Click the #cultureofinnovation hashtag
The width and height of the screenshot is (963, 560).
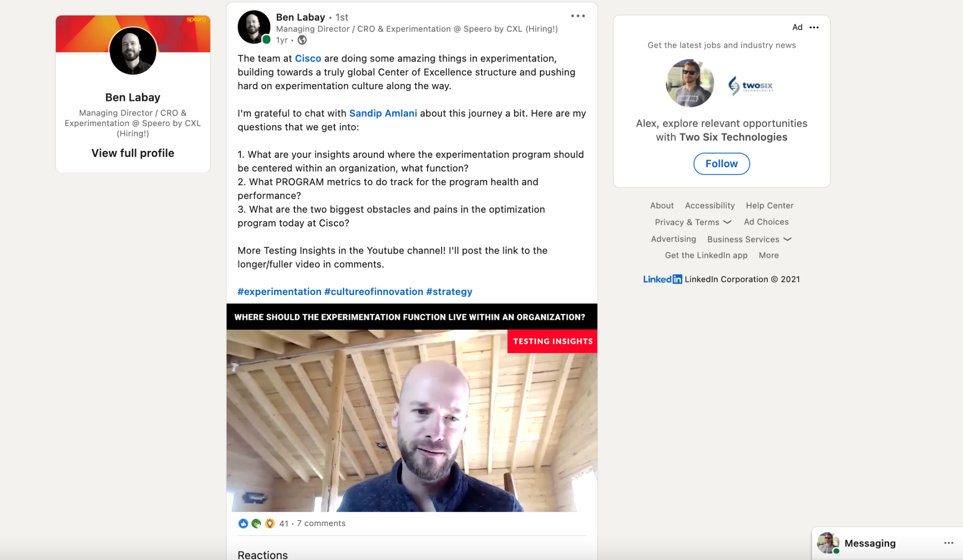point(374,292)
